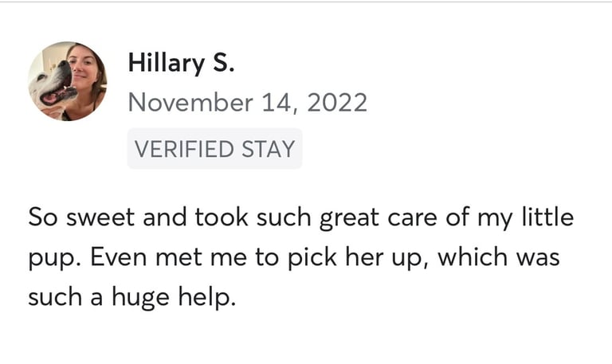Click the last initial S. after Hillary
This screenshot has height=364, width=612.
pos(224,63)
